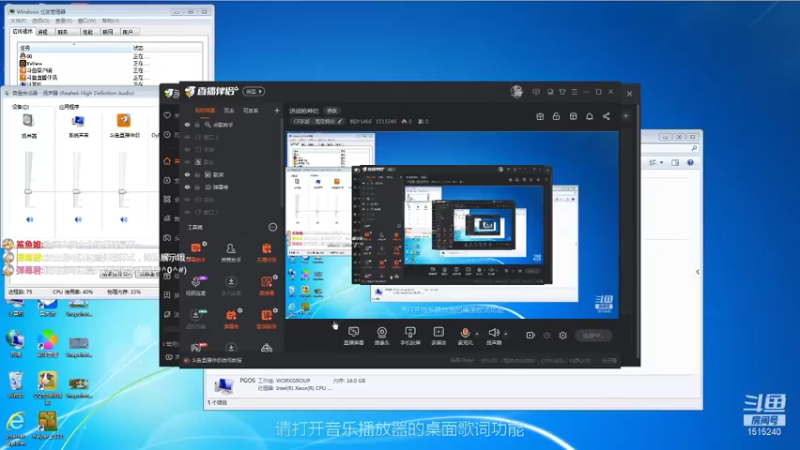The width and height of the screenshot is (800, 450).
Task: Toggle visibility of the fifth source row
Action: pos(187,174)
